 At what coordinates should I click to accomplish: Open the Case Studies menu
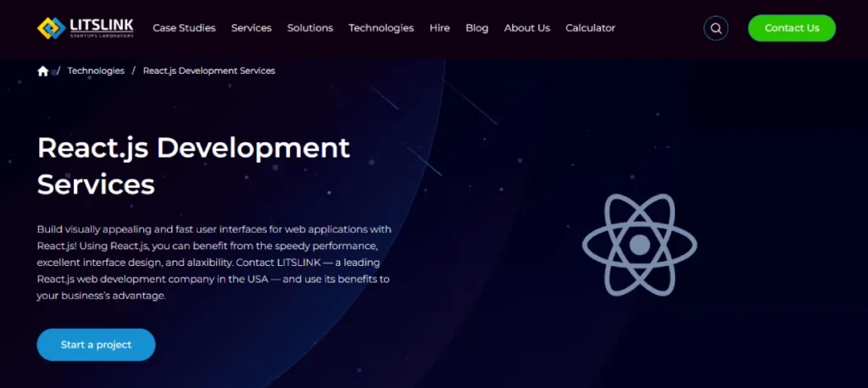click(184, 28)
